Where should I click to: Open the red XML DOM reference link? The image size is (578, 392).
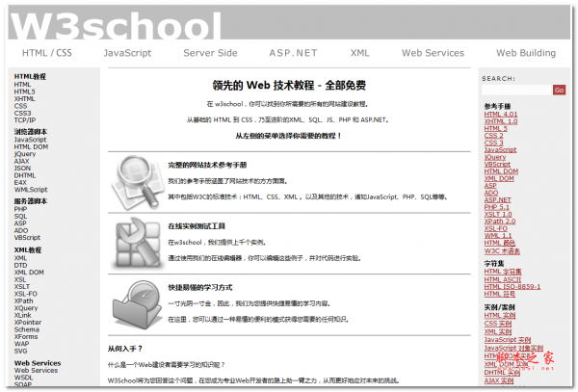coord(499,179)
